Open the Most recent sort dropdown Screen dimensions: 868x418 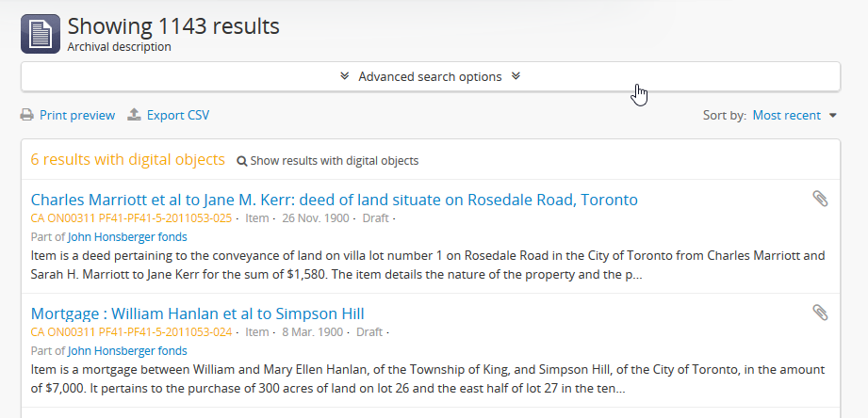coord(787,116)
